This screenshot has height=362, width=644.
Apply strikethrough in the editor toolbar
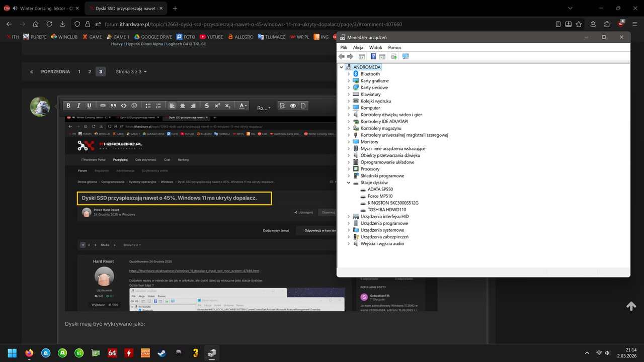pyautogui.click(x=207, y=106)
